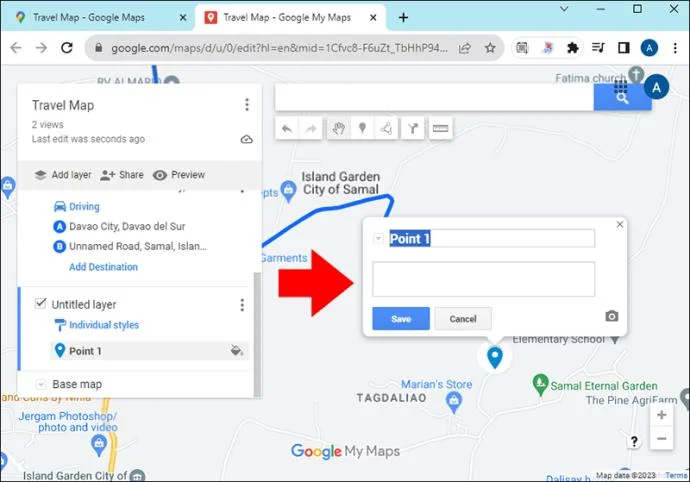Select the hand pan tool
The width and height of the screenshot is (690, 482).
click(x=338, y=129)
